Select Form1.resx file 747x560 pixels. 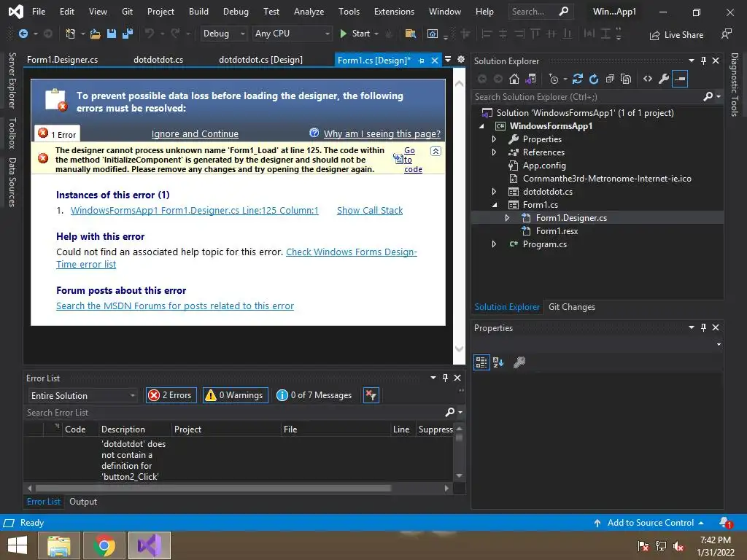click(557, 231)
